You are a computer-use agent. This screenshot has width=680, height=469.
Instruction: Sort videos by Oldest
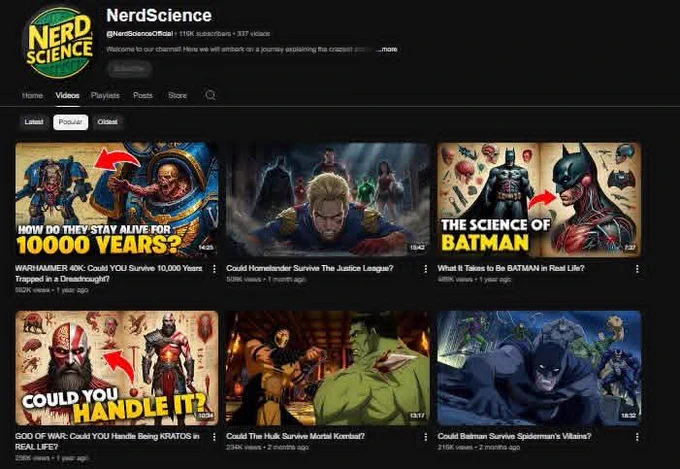[108, 122]
